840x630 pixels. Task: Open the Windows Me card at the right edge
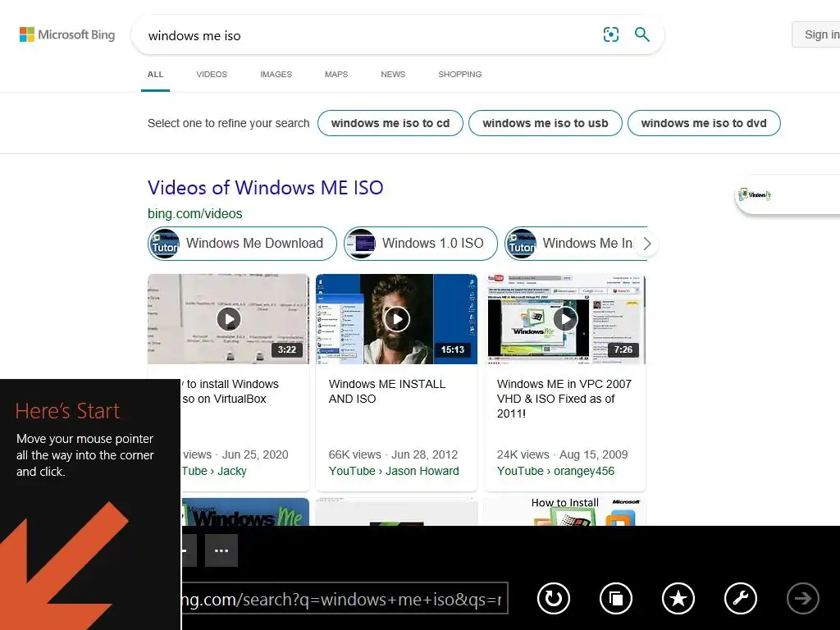coord(787,195)
